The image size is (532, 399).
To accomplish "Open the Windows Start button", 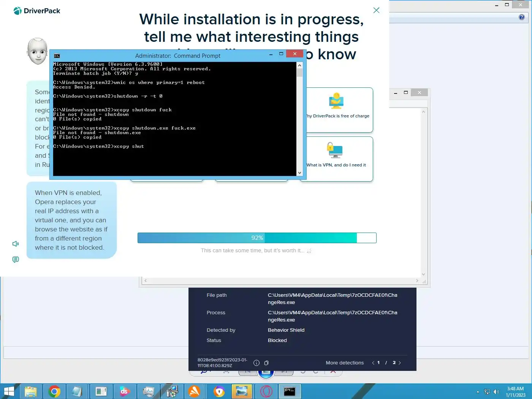I will [9, 391].
